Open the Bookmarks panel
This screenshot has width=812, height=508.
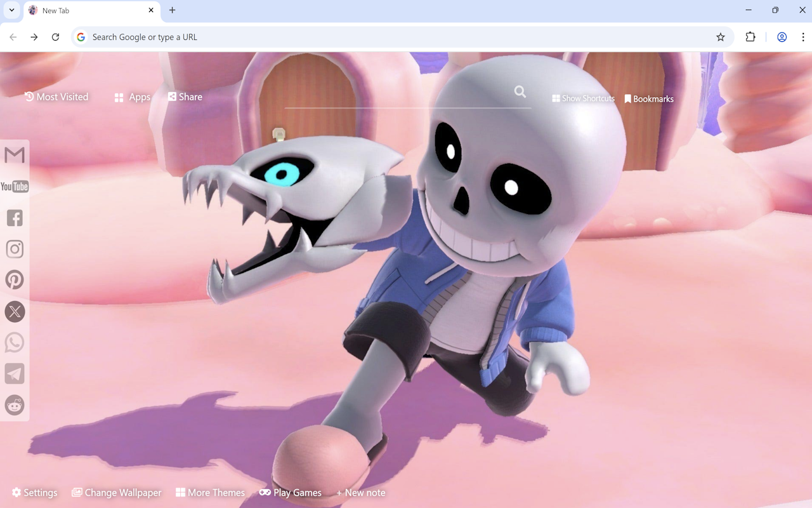pyautogui.click(x=649, y=98)
